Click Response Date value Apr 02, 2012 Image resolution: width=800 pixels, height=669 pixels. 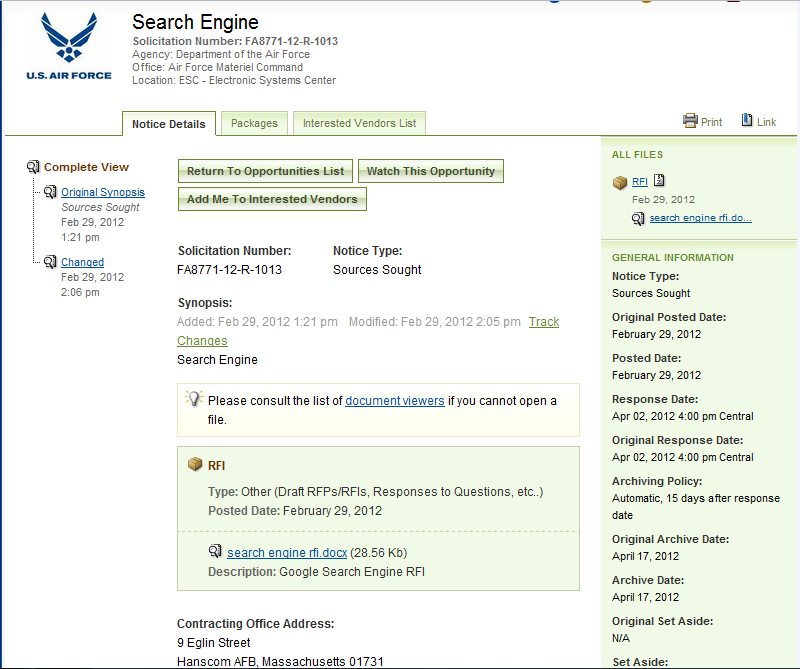683,416
